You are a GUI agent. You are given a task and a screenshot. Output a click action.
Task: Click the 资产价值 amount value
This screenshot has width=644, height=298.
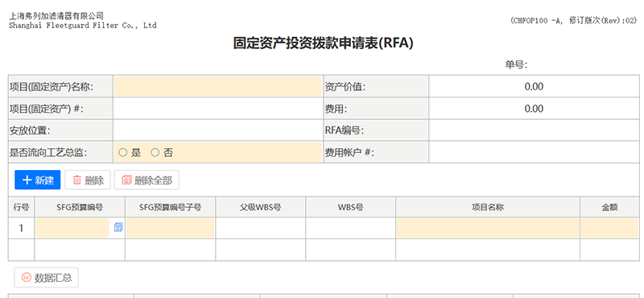click(x=534, y=86)
